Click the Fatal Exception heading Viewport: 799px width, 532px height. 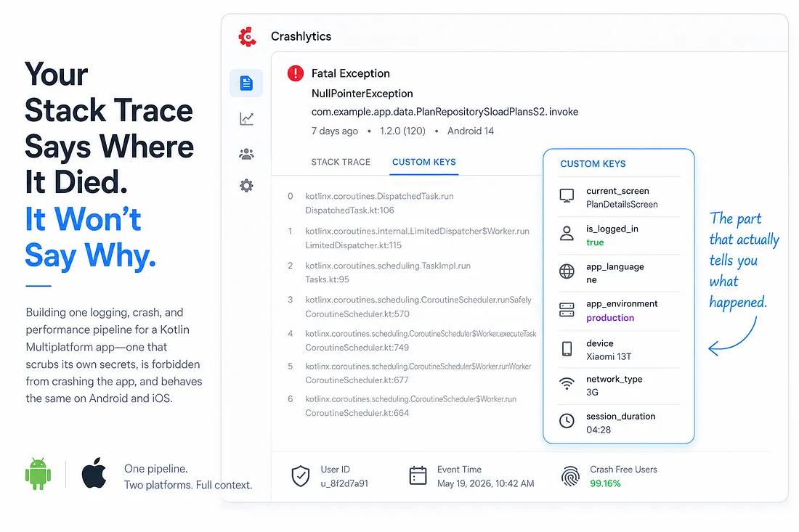(351, 73)
